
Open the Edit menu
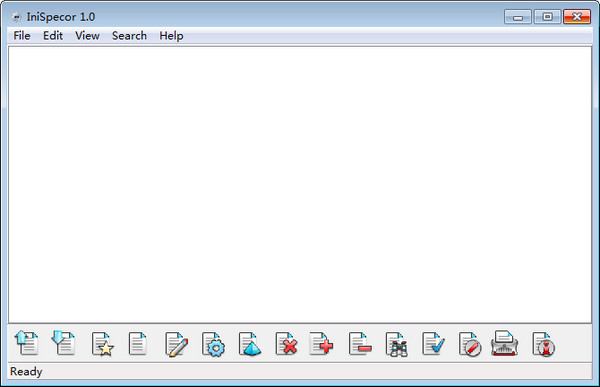[53, 36]
